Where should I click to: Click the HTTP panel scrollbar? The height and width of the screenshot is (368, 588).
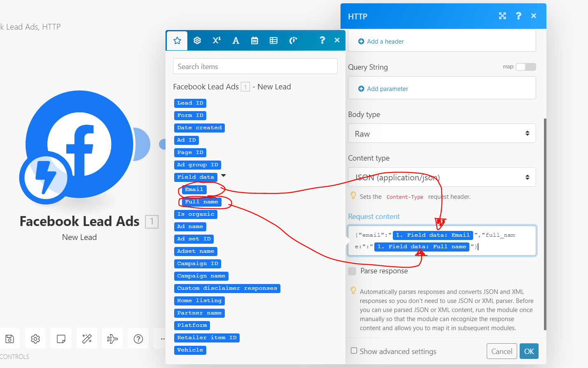(x=545, y=224)
